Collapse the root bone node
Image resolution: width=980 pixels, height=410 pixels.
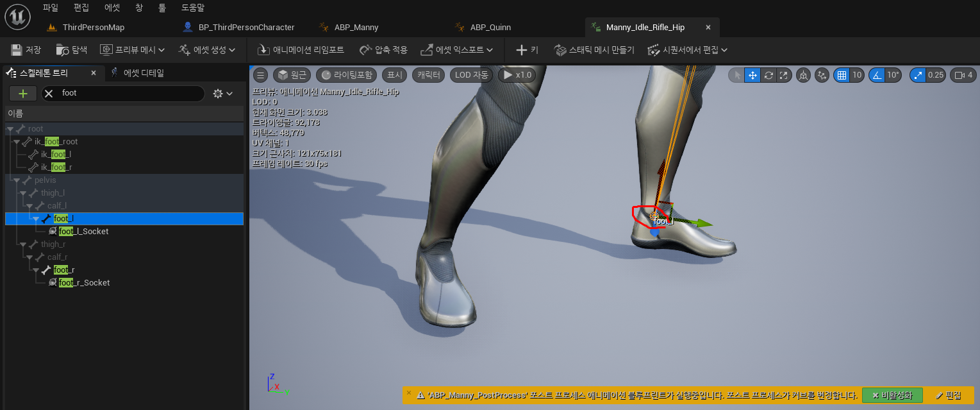(11, 129)
